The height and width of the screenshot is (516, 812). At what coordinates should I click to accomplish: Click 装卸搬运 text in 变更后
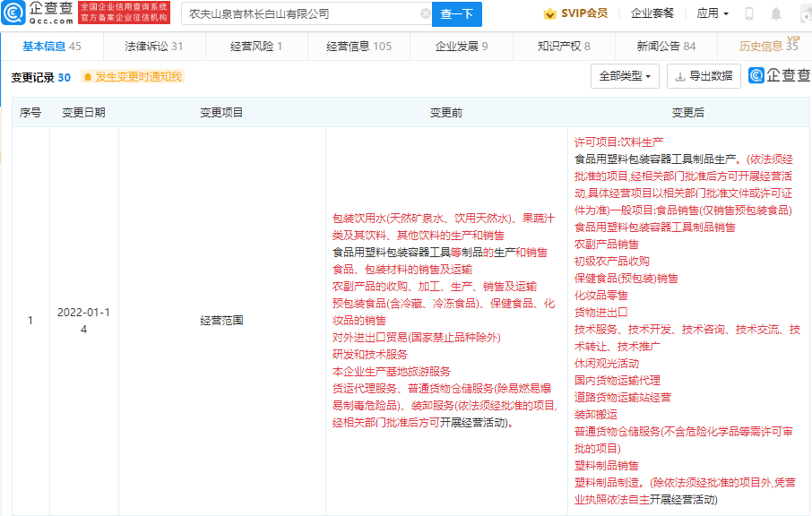pyautogui.click(x=595, y=415)
